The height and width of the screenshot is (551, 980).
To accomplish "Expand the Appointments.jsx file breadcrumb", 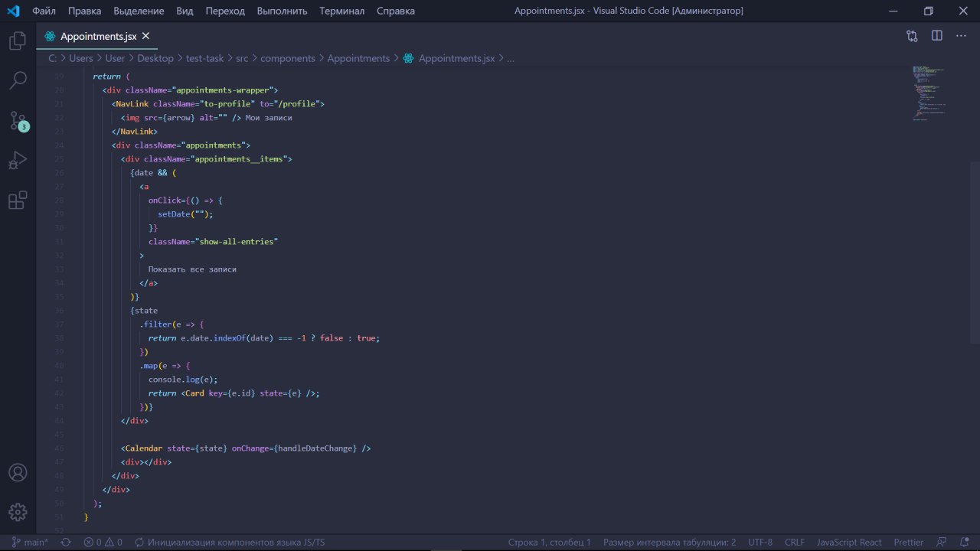I will click(x=456, y=58).
